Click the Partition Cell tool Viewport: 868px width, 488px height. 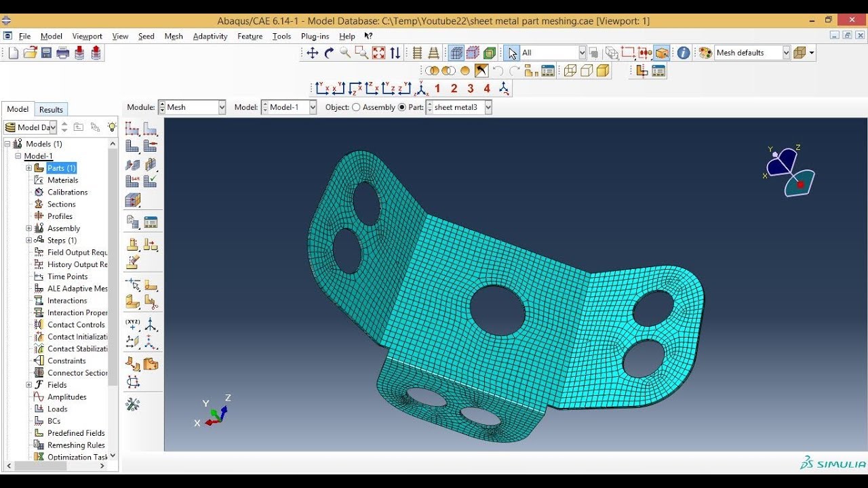click(x=133, y=302)
